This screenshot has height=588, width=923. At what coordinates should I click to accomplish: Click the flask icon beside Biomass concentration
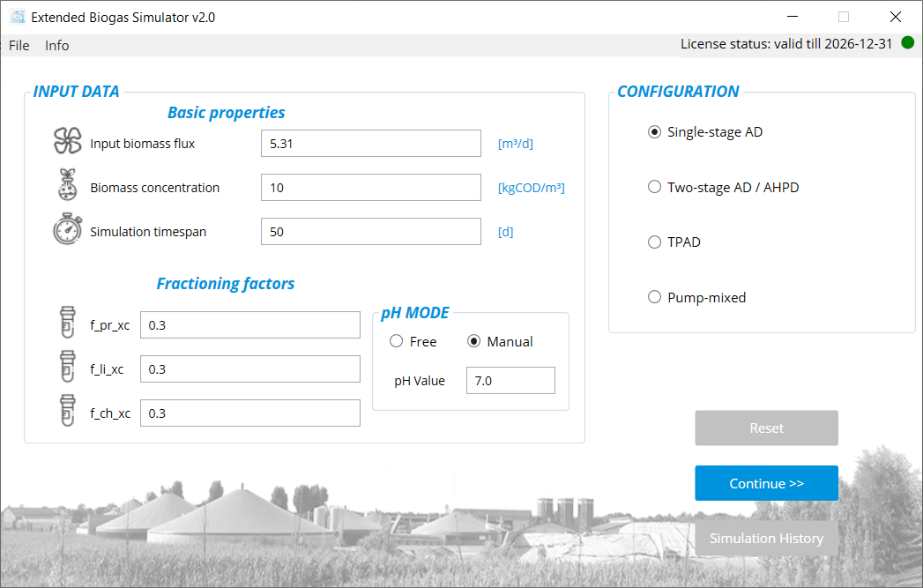68,185
